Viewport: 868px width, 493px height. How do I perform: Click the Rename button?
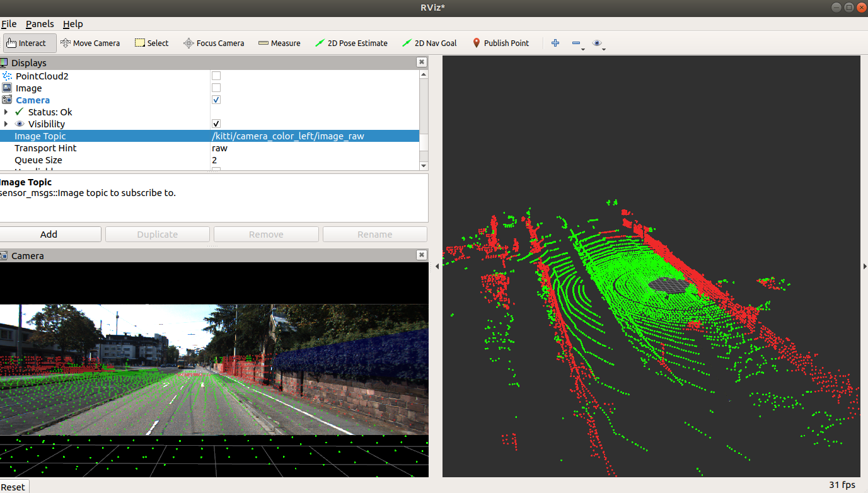[375, 234]
